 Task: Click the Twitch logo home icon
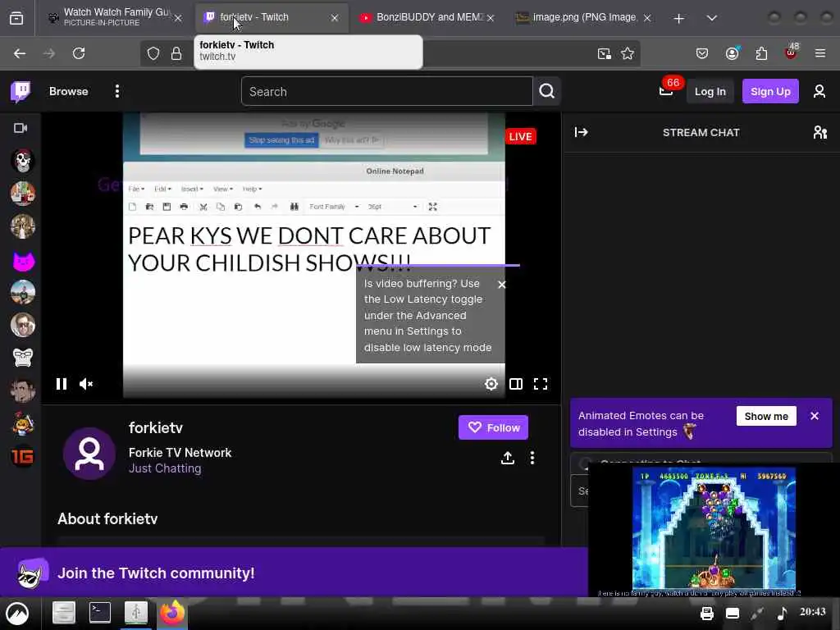21,92
